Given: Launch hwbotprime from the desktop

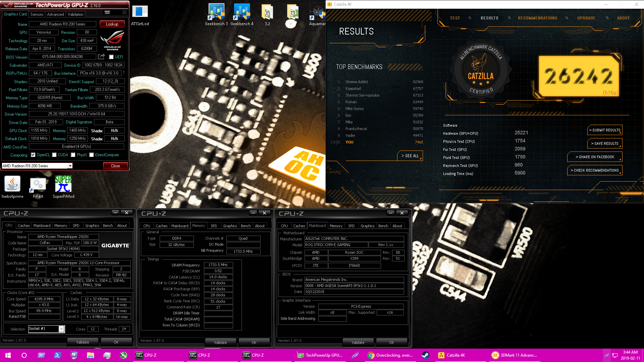Looking at the screenshot, I should coord(12,187).
